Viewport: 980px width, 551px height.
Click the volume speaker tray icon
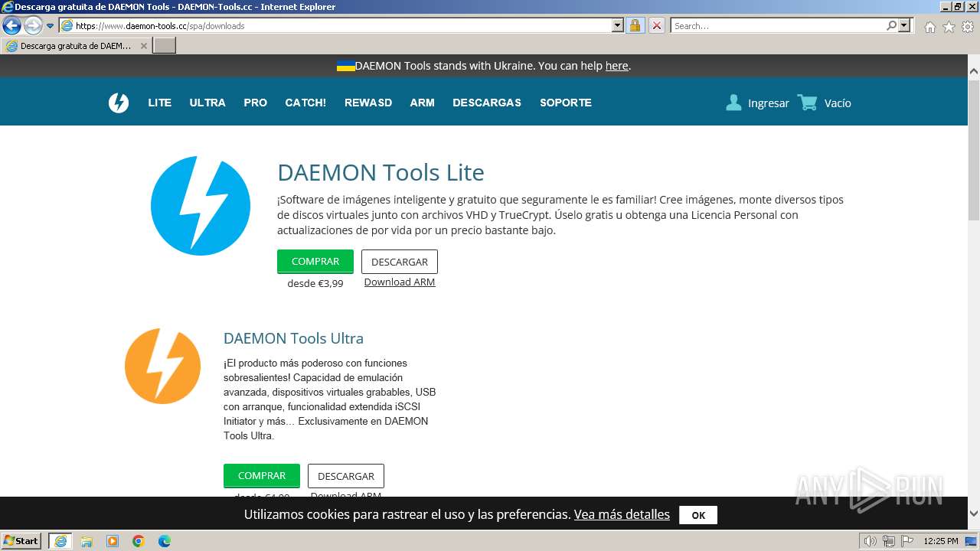(x=871, y=541)
